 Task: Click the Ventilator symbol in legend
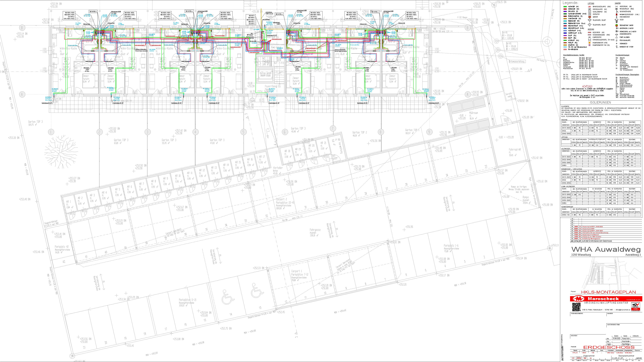tap(590, 14)
